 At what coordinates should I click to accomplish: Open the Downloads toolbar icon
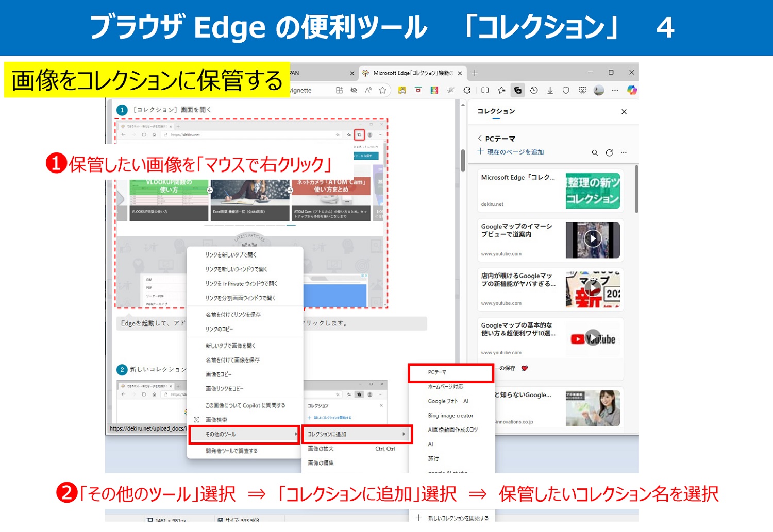[x=550, y=90]
